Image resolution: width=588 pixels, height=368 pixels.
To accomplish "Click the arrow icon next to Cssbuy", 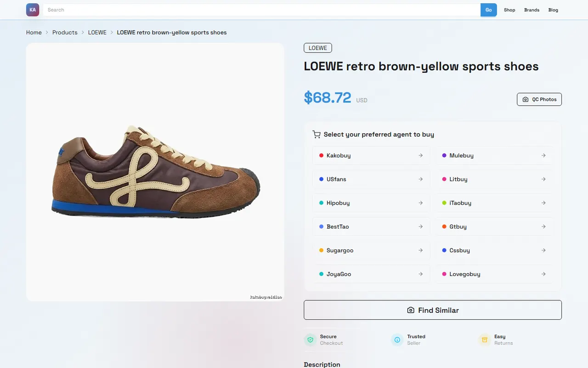I will (543, 250).
